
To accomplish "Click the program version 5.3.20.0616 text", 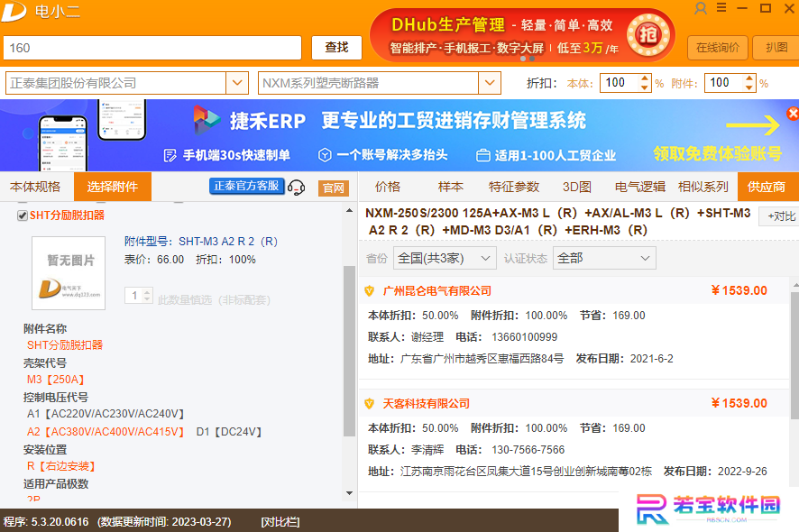I will [60, 522].
